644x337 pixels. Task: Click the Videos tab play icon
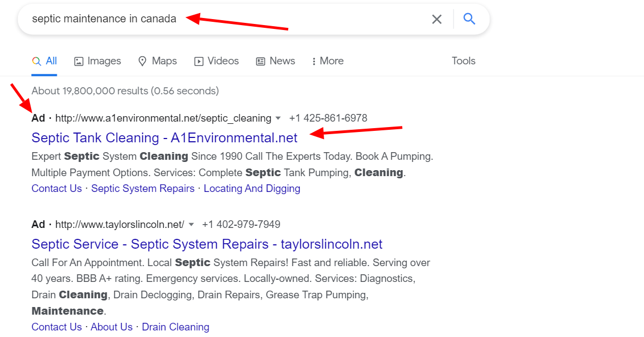click(x=199, y=62)
